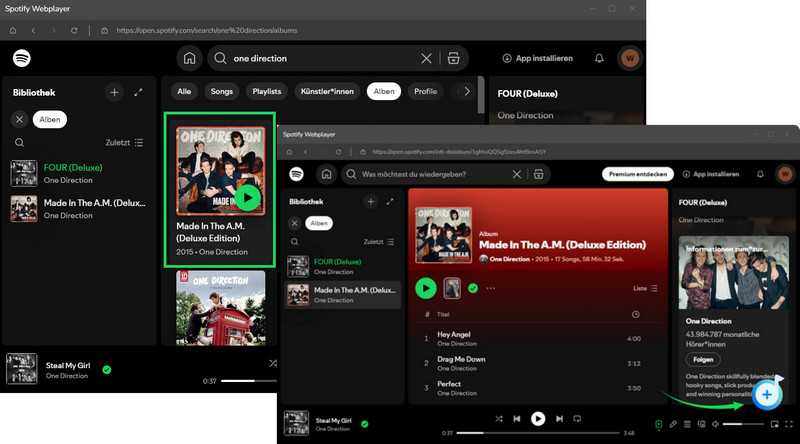Clear search field in front window
This screenshot has width=800, height=444.
coord(517,175)
